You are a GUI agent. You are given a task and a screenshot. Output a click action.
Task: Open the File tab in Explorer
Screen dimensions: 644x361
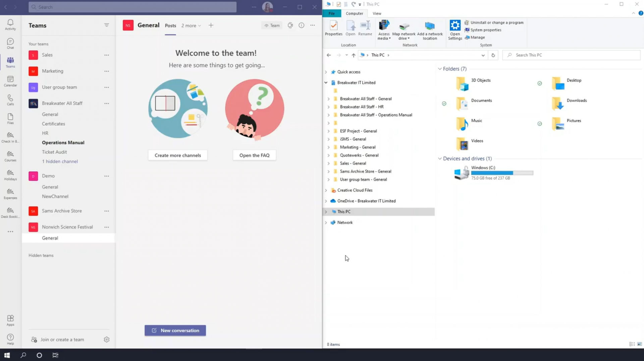[x=332, y=13]
